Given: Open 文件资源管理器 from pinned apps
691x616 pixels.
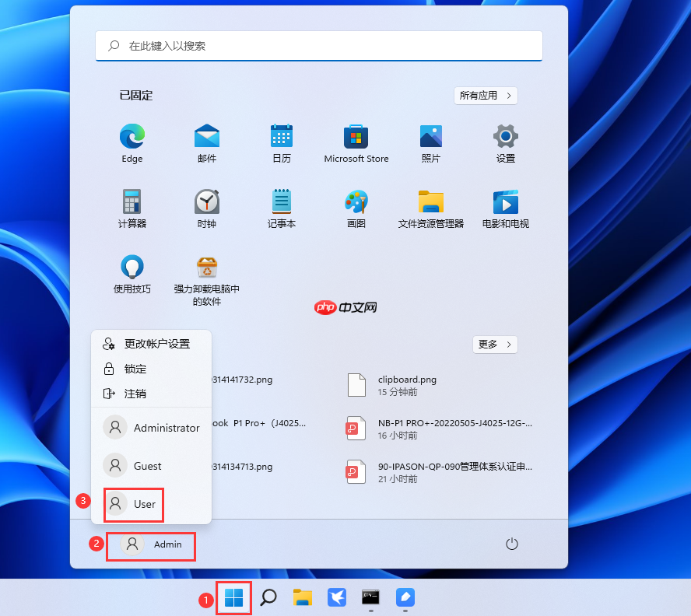Looking at the screenshot, I should (x=430, y=208).
